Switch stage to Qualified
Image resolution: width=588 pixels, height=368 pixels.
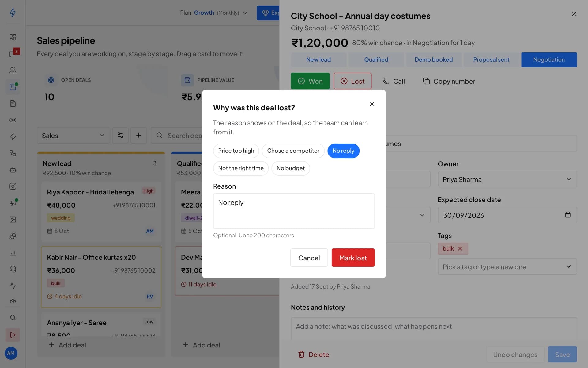(x=376, y=60)
